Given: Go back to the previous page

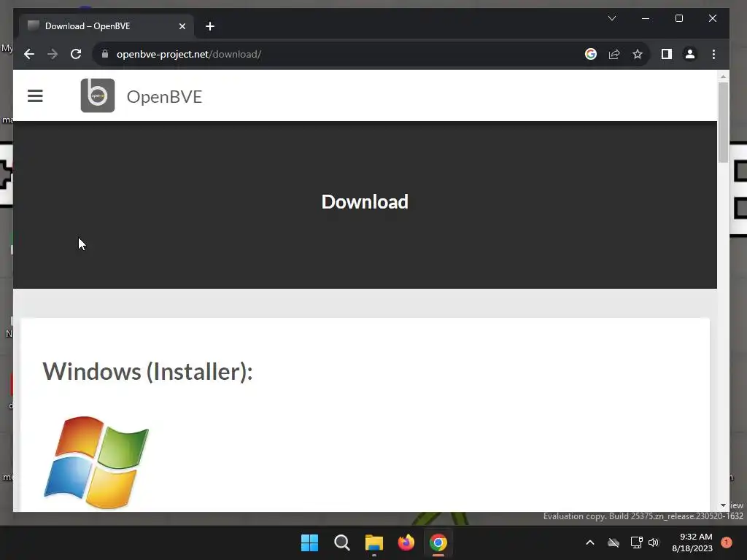Looking at the screenshot, I should click(29, 54).
